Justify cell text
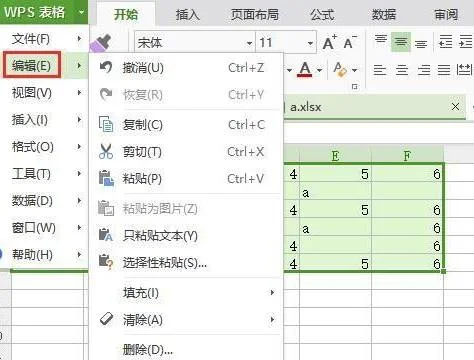Viewport: 474px width, 360px height. [x=444, y=70]
